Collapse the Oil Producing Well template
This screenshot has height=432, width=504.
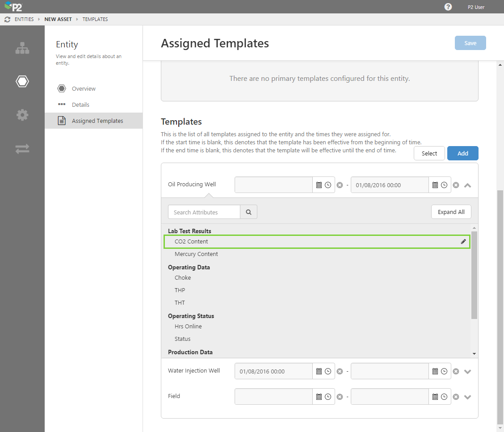467,185
